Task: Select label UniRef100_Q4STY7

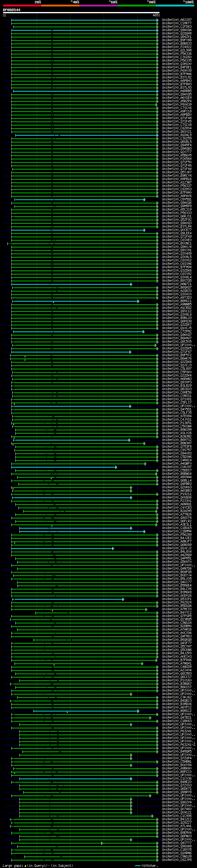Action: point(176,843)
